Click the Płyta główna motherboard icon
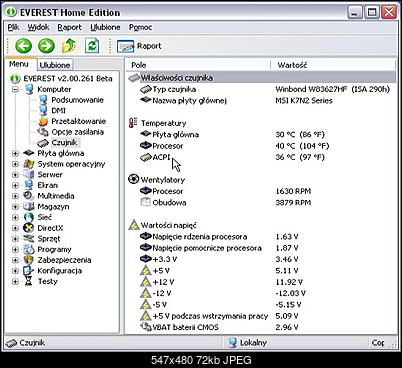The image size is (402, 368). click(x=29, y=153)
